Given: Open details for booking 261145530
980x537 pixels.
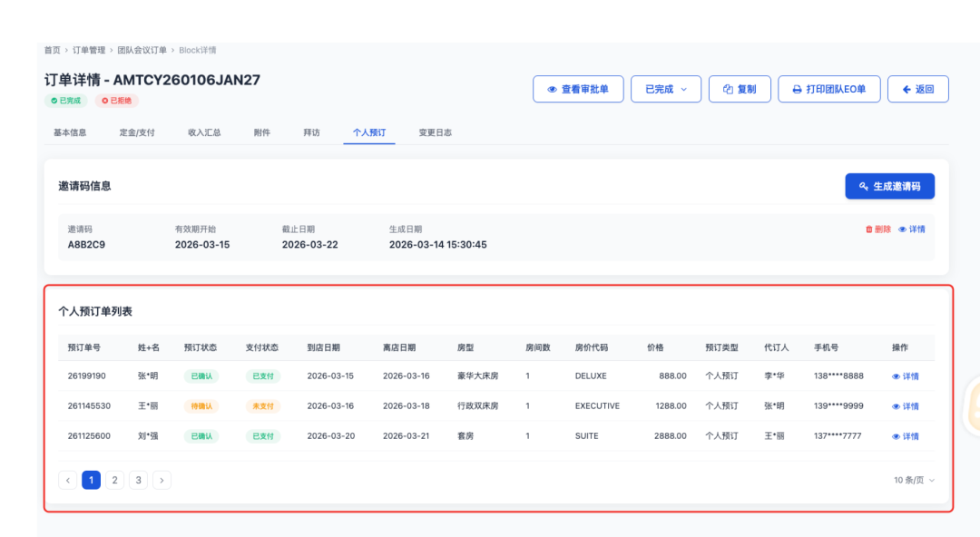Looking at the screenshot, I should [905, 406].
